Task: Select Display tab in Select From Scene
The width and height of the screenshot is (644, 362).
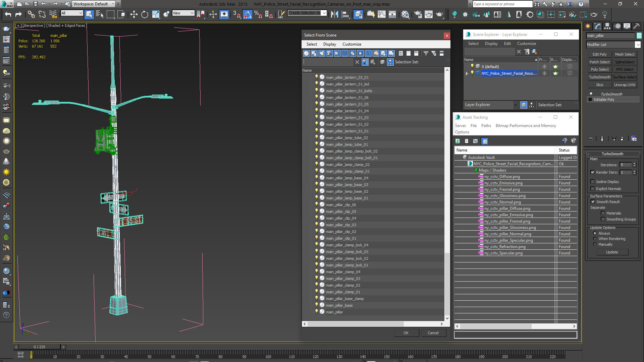Action: 329,44
